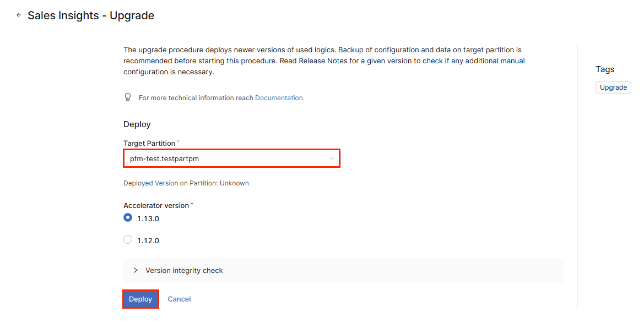The width and height of the screenshot is (644, 323).
Task: Open the Documentation link
Action: point(279,97)
